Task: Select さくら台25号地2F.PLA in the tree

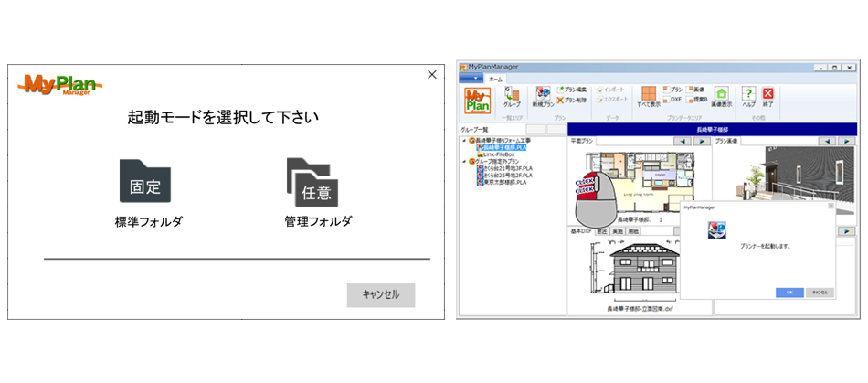Action: coord(504,175)
